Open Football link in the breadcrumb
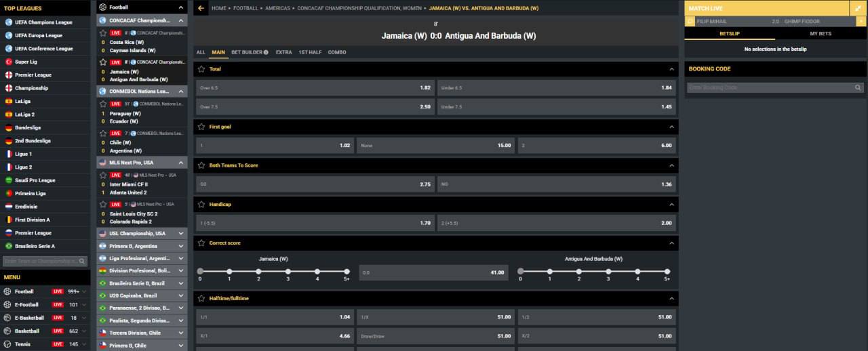The image size is (868, 351). 245,8
